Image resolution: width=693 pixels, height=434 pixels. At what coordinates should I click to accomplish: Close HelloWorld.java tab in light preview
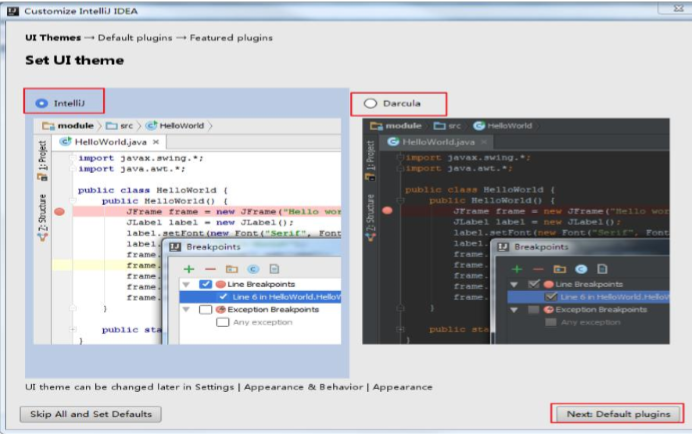[x=156, y=142]
